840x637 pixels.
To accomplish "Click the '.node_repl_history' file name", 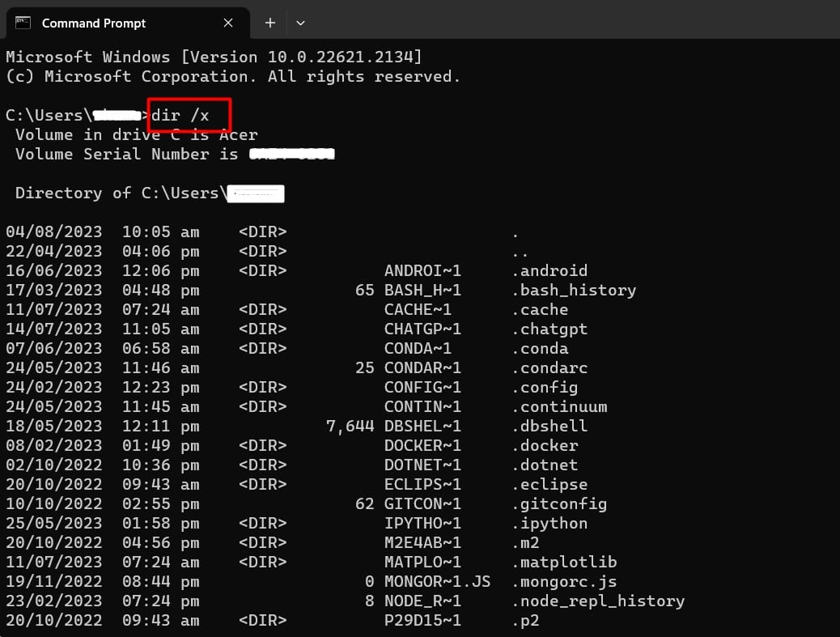I will click(x=598, y=601).
